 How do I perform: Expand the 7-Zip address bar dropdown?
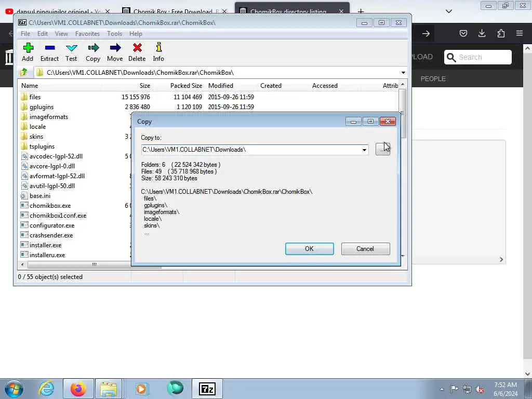point(403,72)
